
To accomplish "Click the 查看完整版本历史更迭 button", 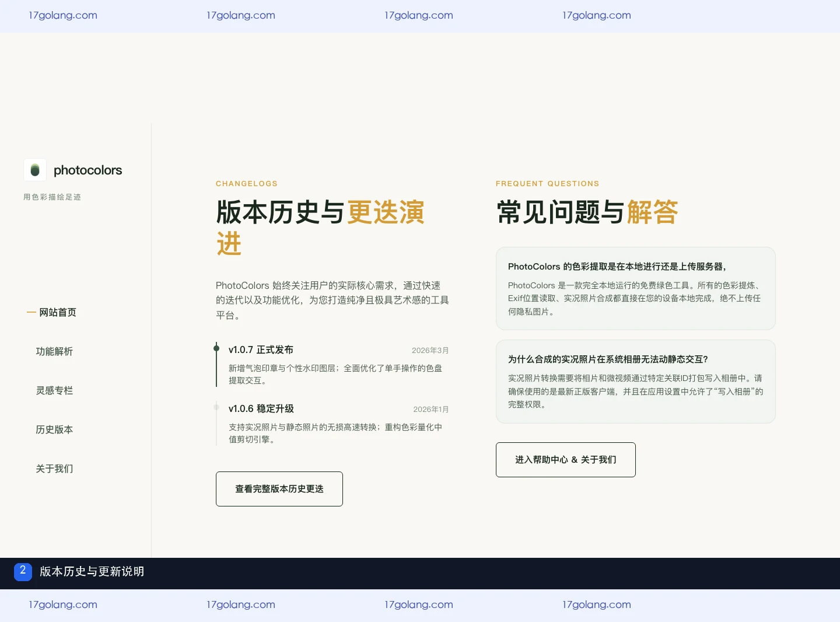I will click(279, 489).
